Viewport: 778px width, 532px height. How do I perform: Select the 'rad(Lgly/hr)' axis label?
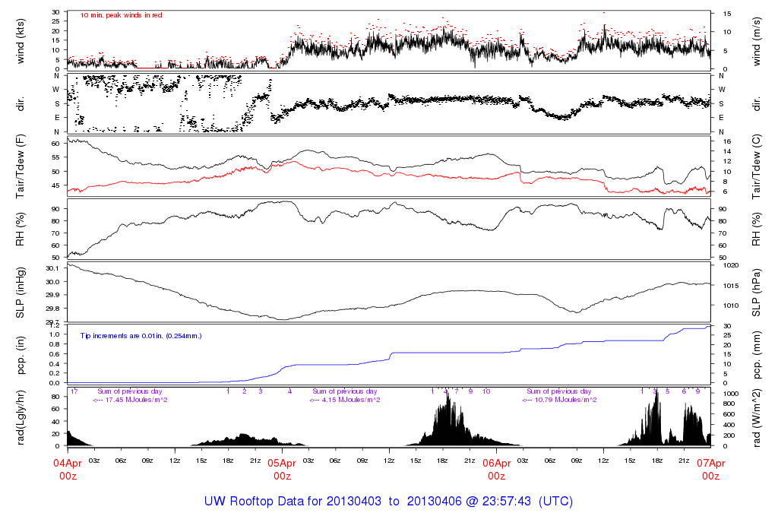pyautogui.click(x=21, y=418)
